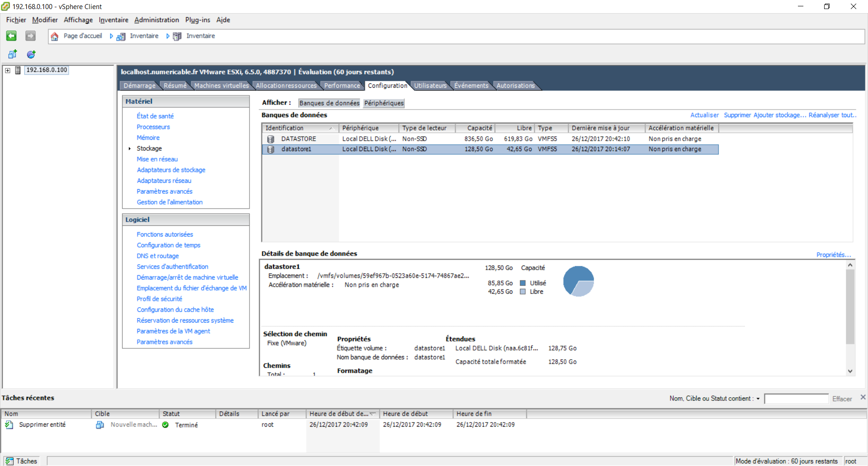Click Ajouter stockage... link
Image resolution: width=868 pixels, height=466 pixels.
(780, 115)
